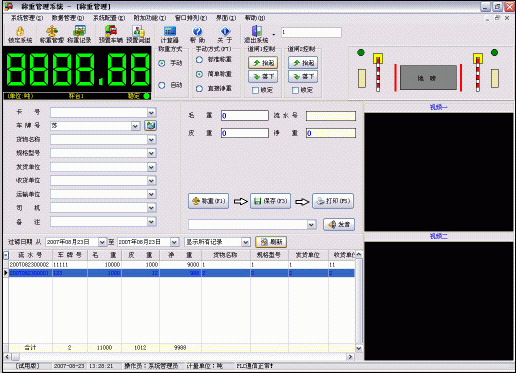Image resolution: width=516 pixels, height=373 pixels.
Task: Click the lock system padlock icon
Action: [20, 32]
